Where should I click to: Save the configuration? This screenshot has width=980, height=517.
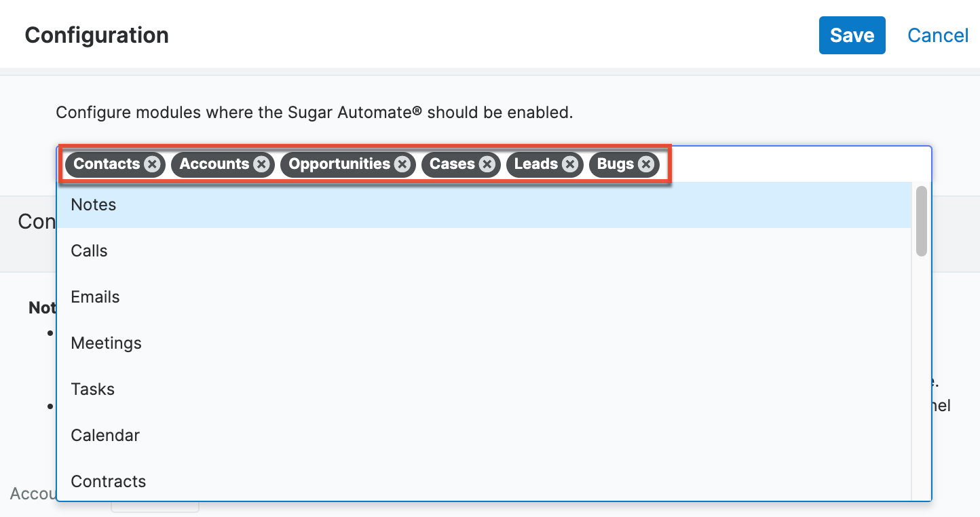852,35
